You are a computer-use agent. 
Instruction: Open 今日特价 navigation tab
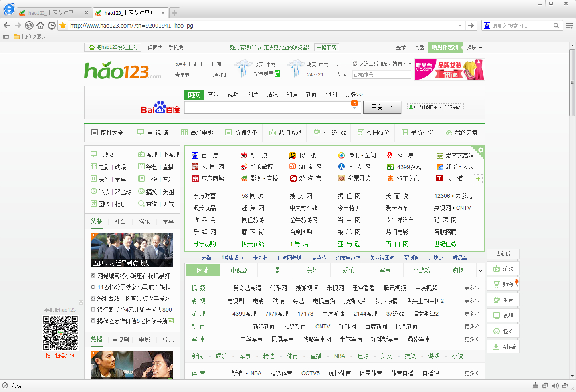point(373,133)
